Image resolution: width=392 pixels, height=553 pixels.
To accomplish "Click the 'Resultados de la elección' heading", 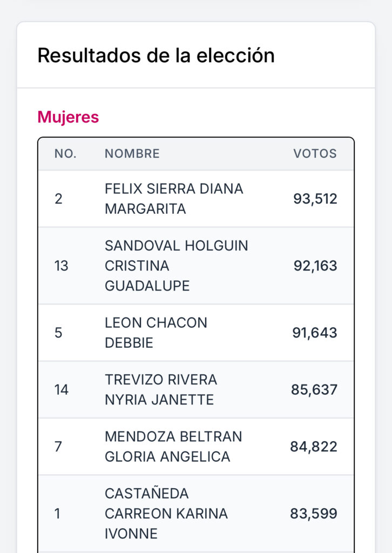I will tap(156, 56).
